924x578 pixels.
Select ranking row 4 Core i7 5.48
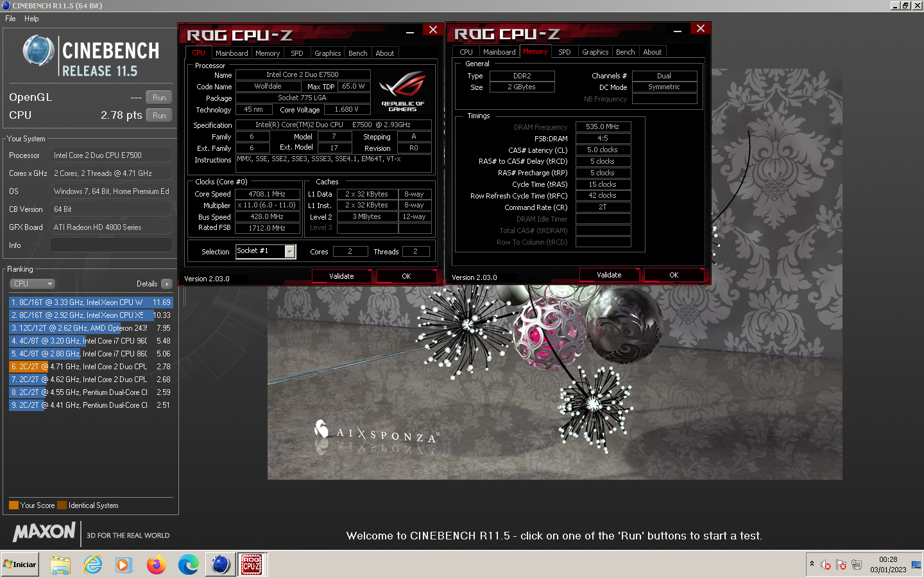[x=90, y=341]
